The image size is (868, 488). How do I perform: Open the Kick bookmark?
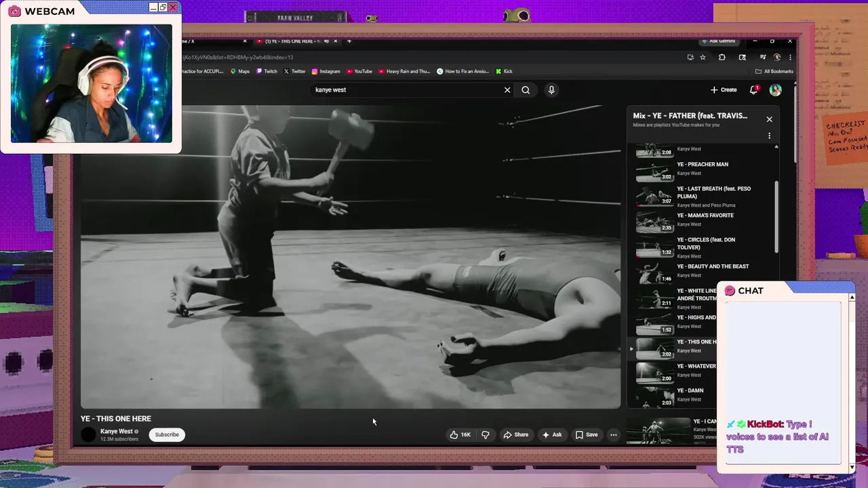click(x=504, y=71)
